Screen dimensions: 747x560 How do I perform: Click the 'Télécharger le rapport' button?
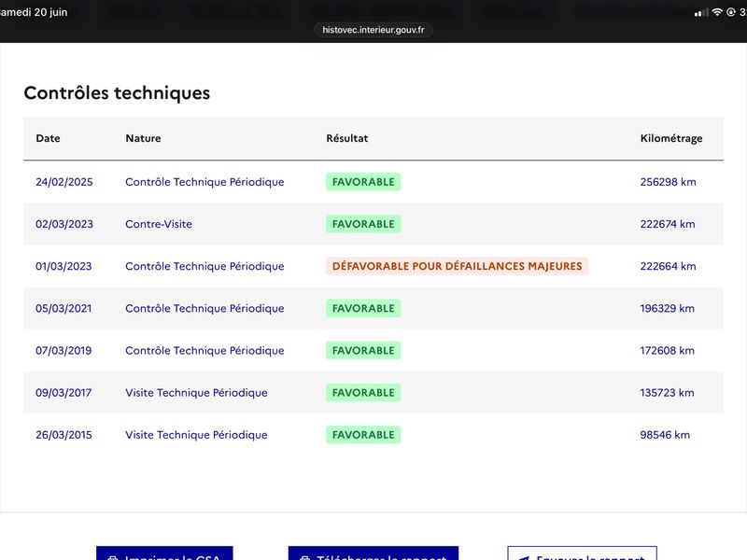coord(373,553)
